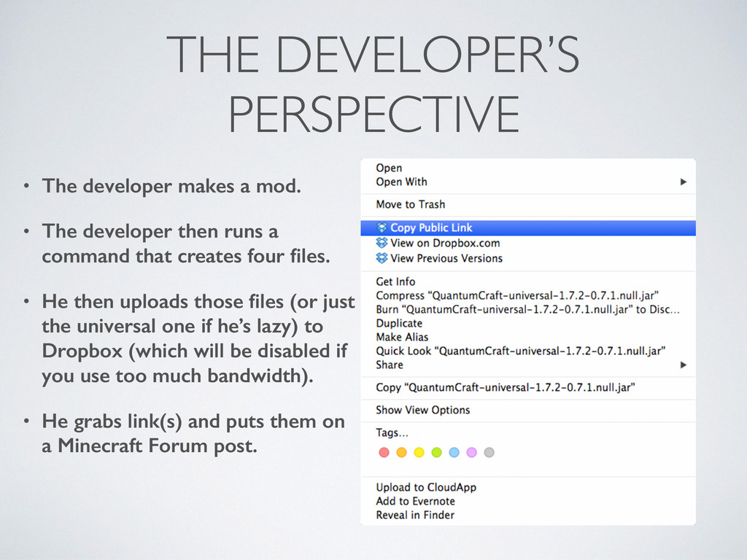Apply the blue tag color
Image resolution: width=747 pixels, height=560 pixels.
tap(454, 452)
